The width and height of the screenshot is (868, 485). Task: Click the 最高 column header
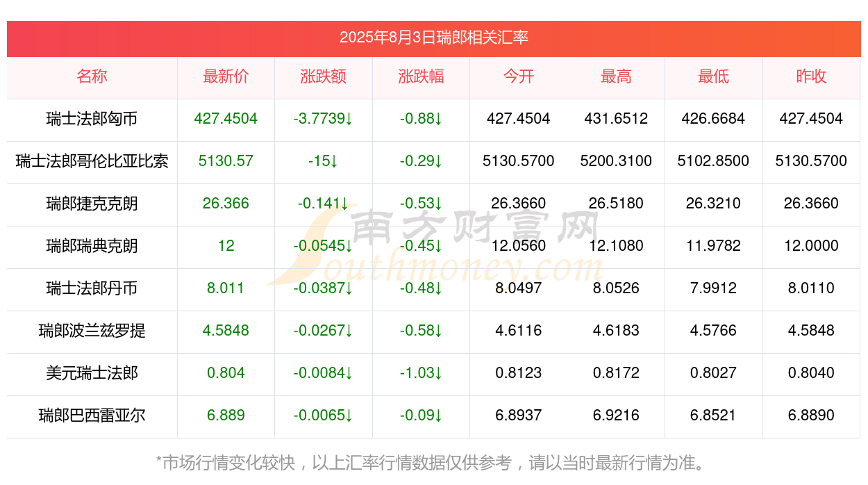pos(616,76)
